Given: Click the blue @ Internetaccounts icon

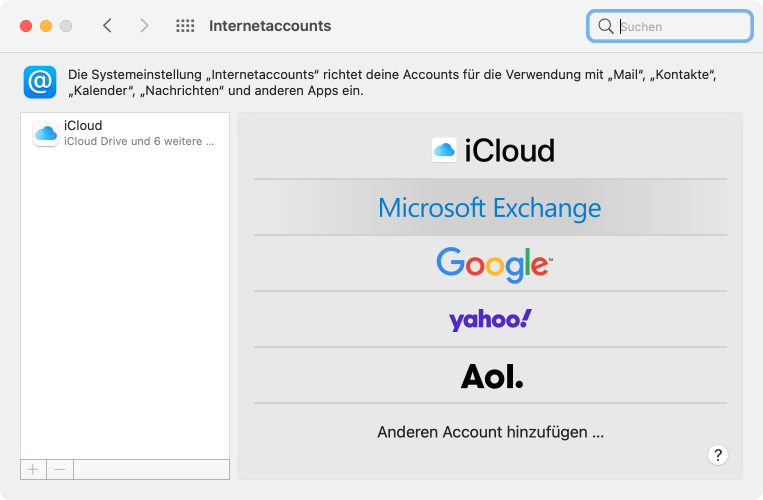Looking at the screenshot, I should click(40, 82).
